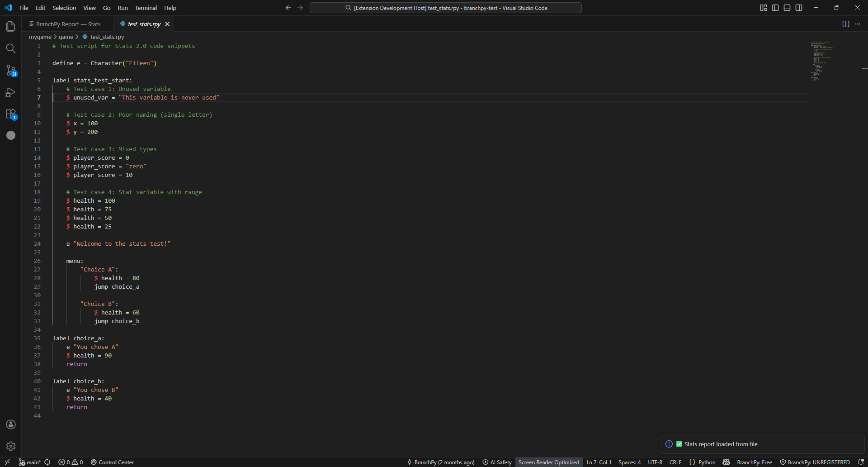Image resolution: width=868 pixels, height=467 pixels.
Task: Toggle the panel visibility with the layout icon
Action: [787, 7]
